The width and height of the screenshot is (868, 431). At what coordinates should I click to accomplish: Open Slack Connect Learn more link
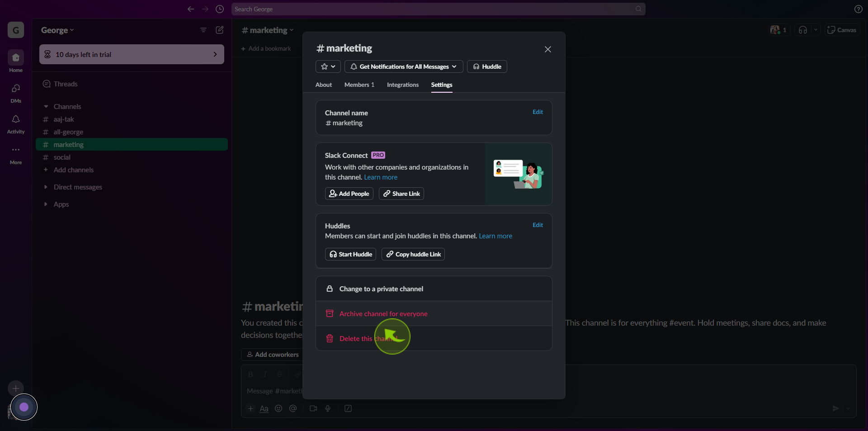tap(381, 177)
